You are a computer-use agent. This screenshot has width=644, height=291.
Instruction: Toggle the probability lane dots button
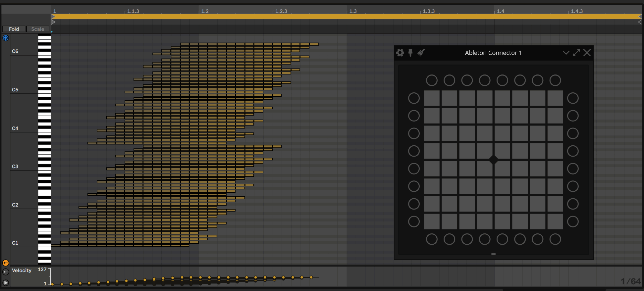tap(6, 272)
